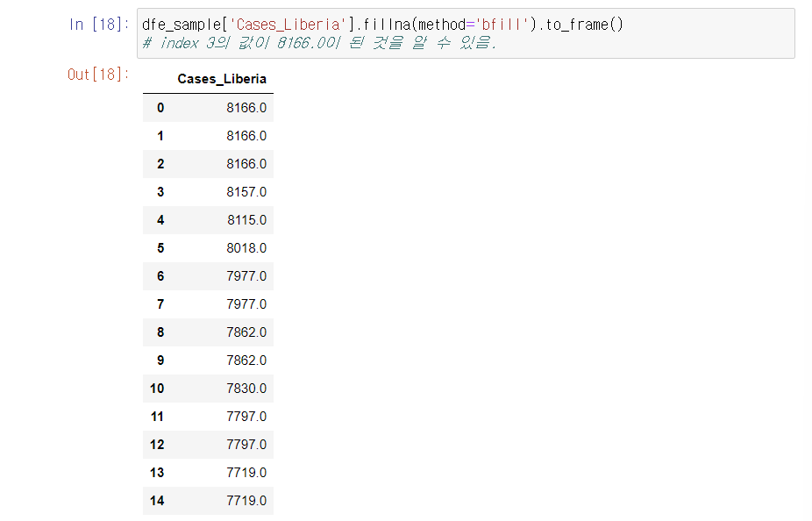Viewport: 812px width, 521px height.
Task: Select value 7830.0 in row 10
Action: (246, 389)
